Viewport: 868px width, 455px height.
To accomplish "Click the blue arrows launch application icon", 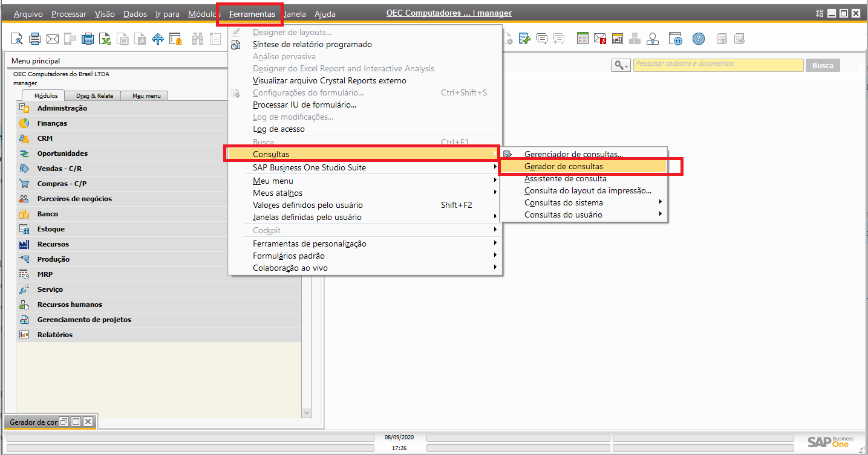I will 158,39.
